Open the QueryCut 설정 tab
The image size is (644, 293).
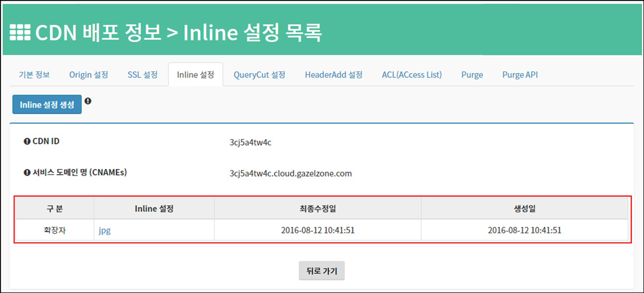tap(259, 75)
